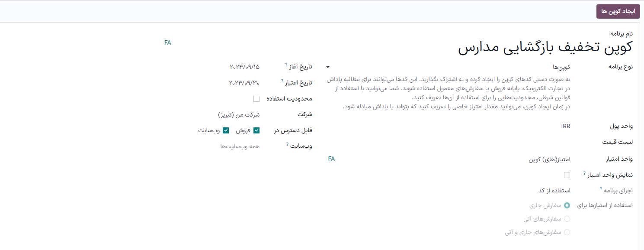Select the سفارش جاری radio option

pyautogui.click(x=567, y=205)
